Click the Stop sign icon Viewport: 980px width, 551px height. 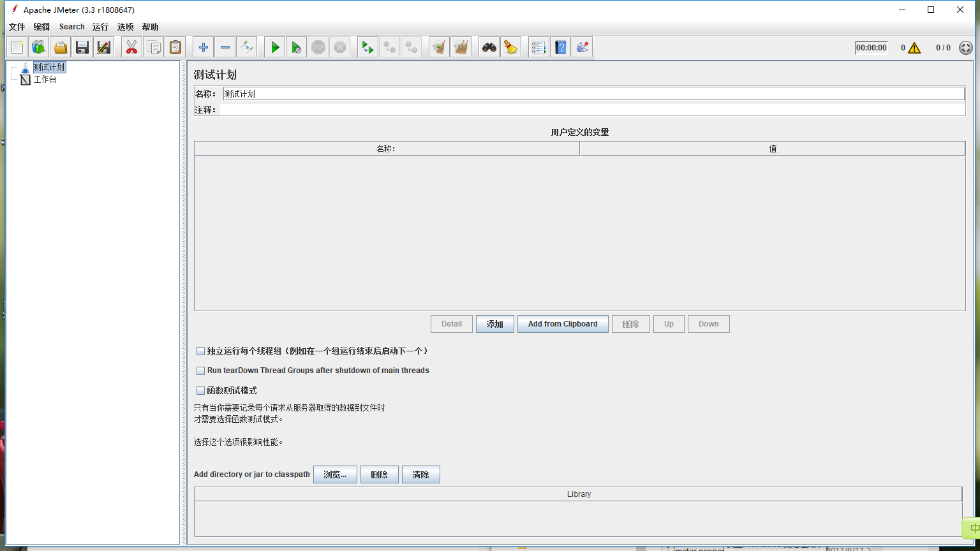[318, 47]
